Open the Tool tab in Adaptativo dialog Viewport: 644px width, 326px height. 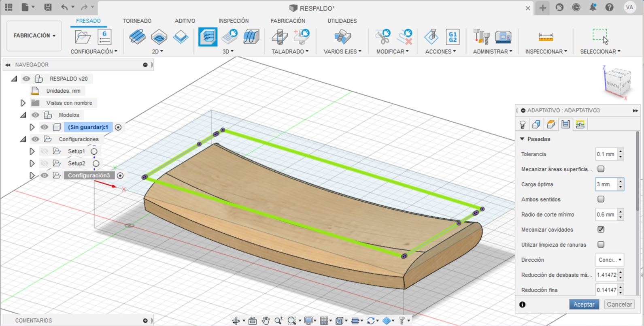(523, 125)
